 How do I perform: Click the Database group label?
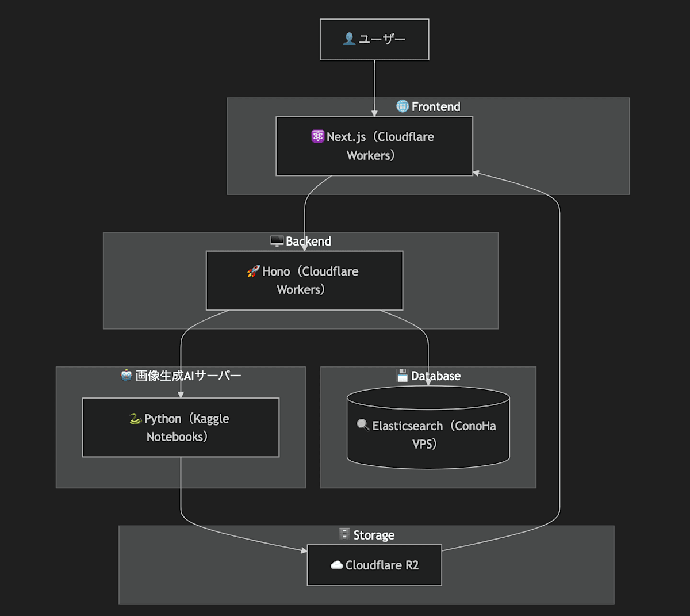[x=436, y=376]
